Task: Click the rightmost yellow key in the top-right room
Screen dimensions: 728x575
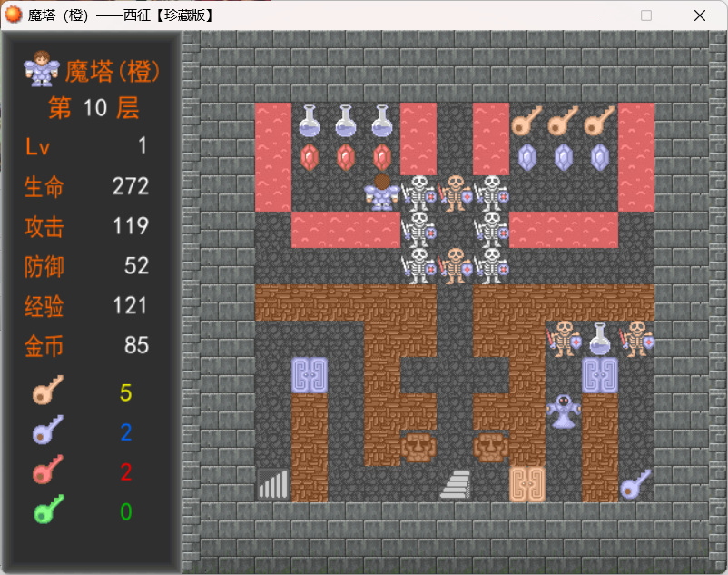Action: point(600,121)
